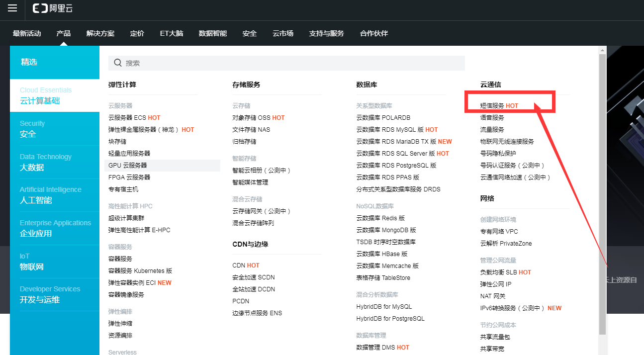Open the 产品 navigation menu
Screen dimensions: 644x355
click(64, 33)
